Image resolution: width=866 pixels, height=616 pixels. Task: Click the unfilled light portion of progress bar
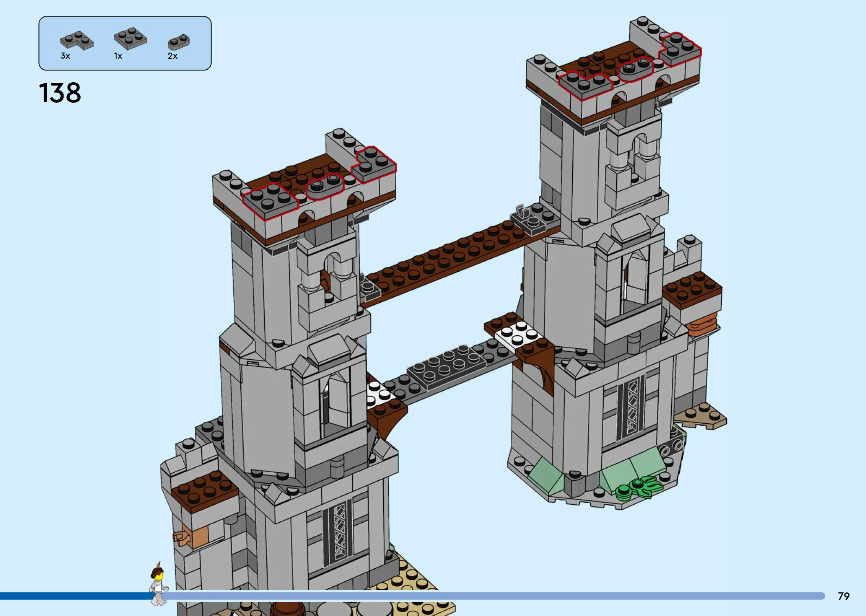pos(489,596)
